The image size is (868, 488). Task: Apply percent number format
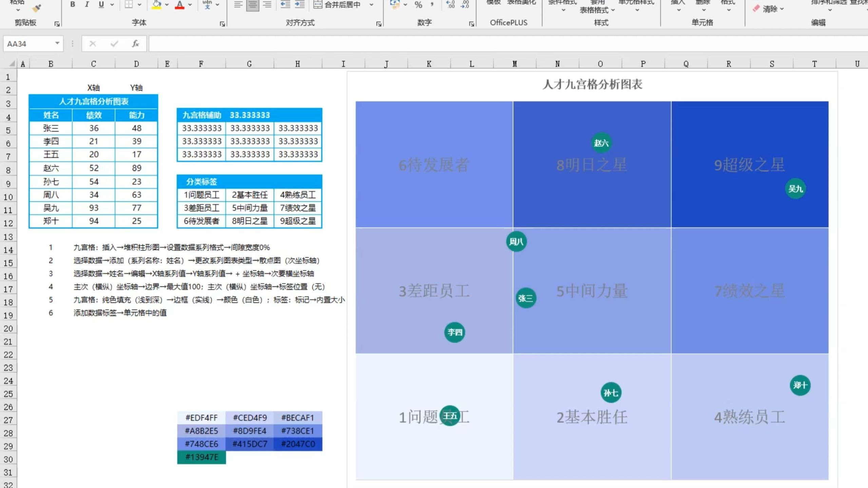click(418, 5)
